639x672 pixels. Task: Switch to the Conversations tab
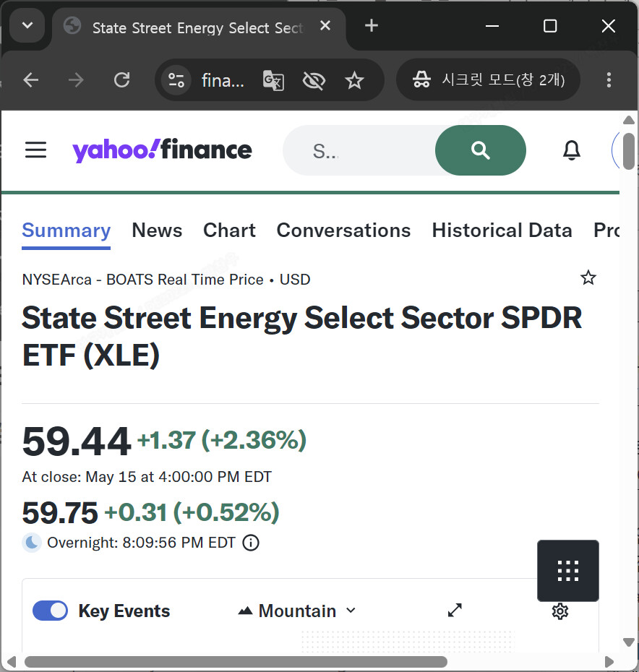tap(343, 231)
